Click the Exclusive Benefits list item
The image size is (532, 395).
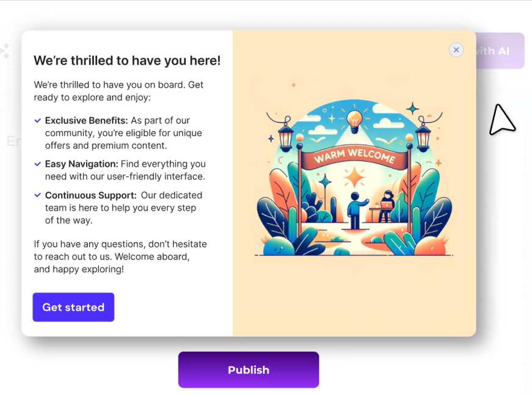coord(122,132)
